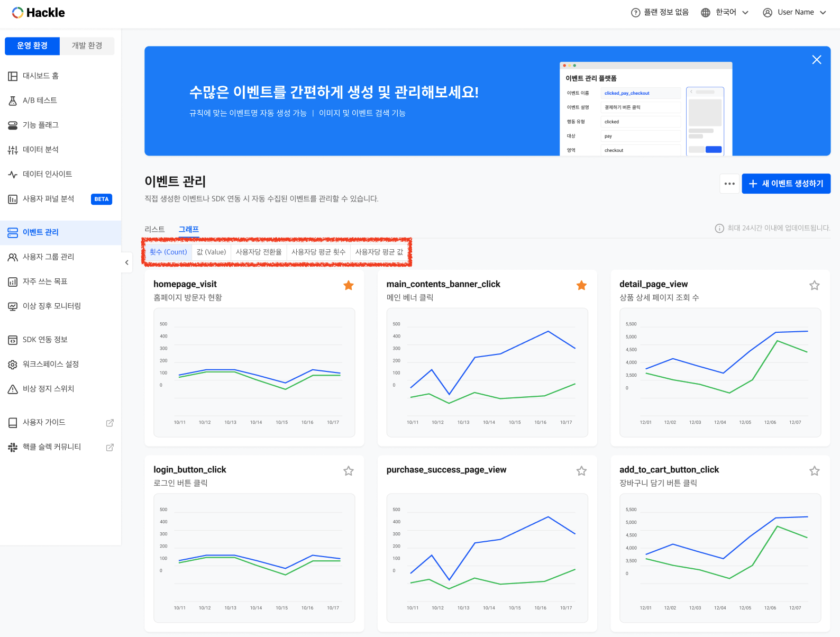840x637 pixels.
Task: Open 비상 정지 스위치 warning icon
Action: (x=13, y=389)
